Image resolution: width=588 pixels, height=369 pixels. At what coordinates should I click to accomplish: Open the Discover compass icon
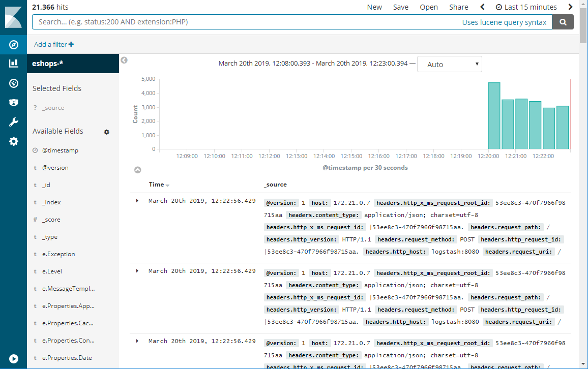point(14,45)
